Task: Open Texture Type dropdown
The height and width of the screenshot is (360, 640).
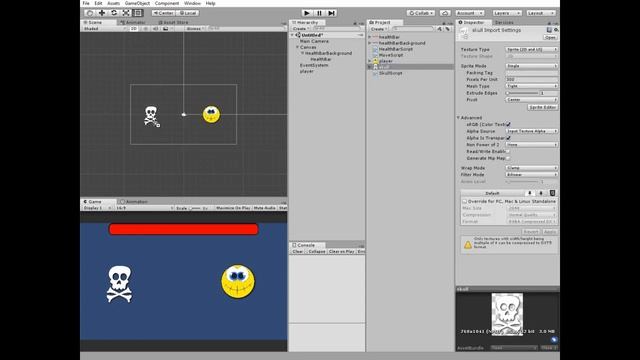Action: pos(531,49)
